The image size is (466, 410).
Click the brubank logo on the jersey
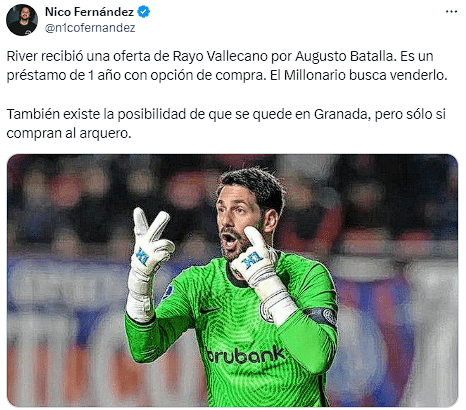[246, 355]
